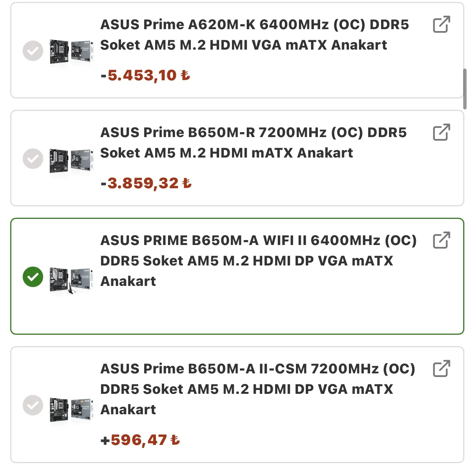Open B650M-A II-CSM external link icon
This screenshot has height=476, width=470.
point(441,369)
